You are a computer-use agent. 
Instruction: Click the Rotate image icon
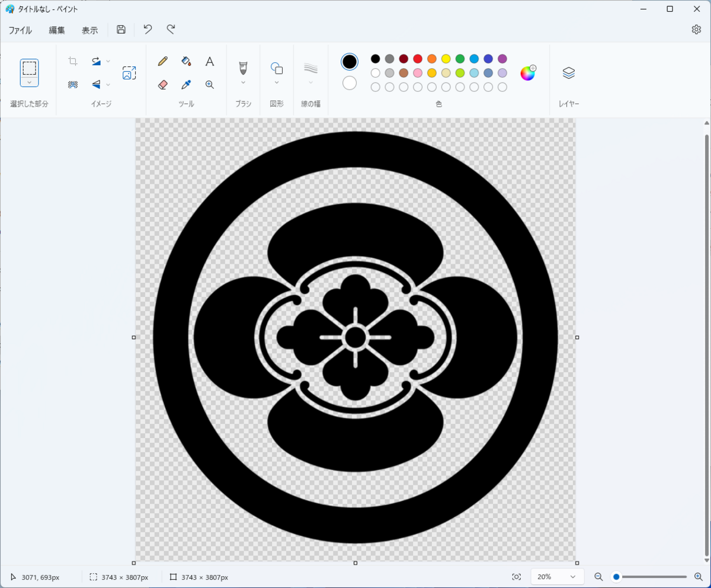[x=96, y=61]
